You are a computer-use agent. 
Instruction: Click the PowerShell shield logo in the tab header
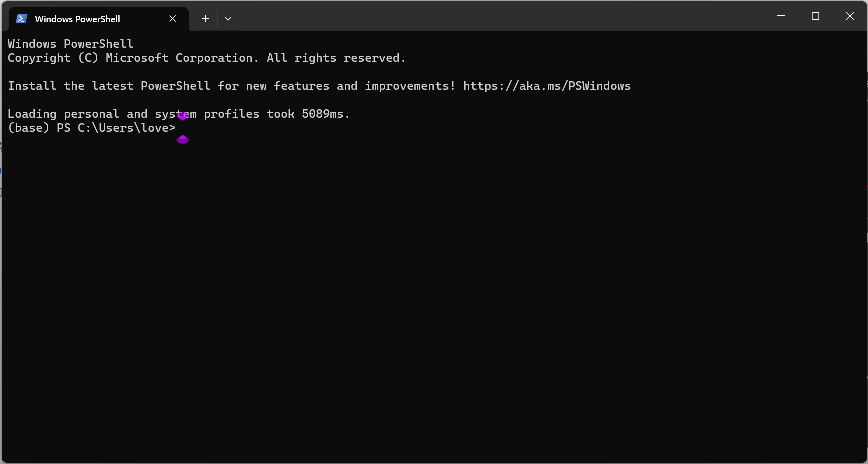(x=21, y=18)
